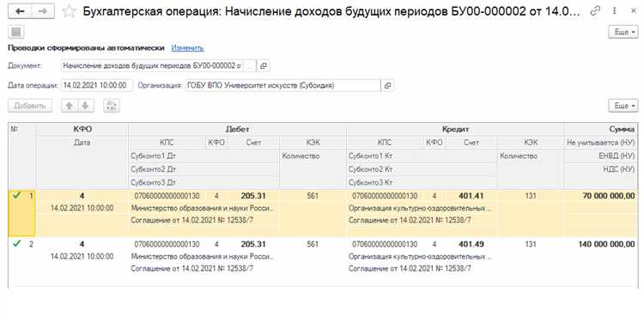644x318 pixels.
Task: Select document with the ellipsis button
Action: click(250, 65)
